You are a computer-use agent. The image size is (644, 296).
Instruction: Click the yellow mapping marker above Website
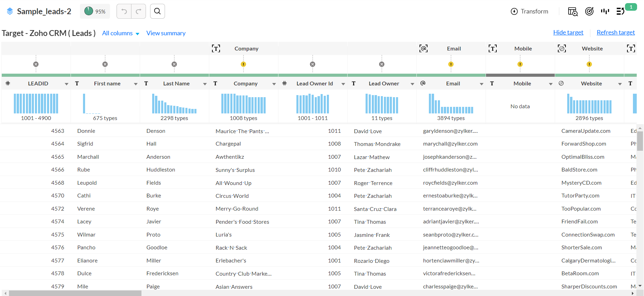[x=589, y=64]
